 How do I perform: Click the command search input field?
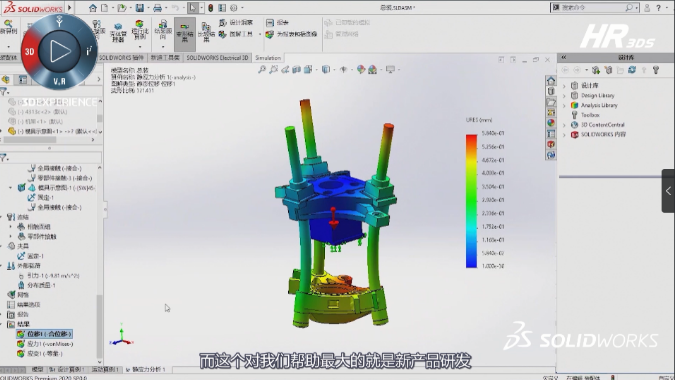click(x=592, y=7)
